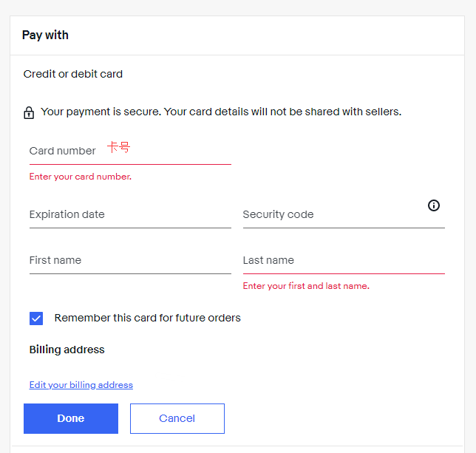Open the Edit your billing address link

[x=81, y=385]
